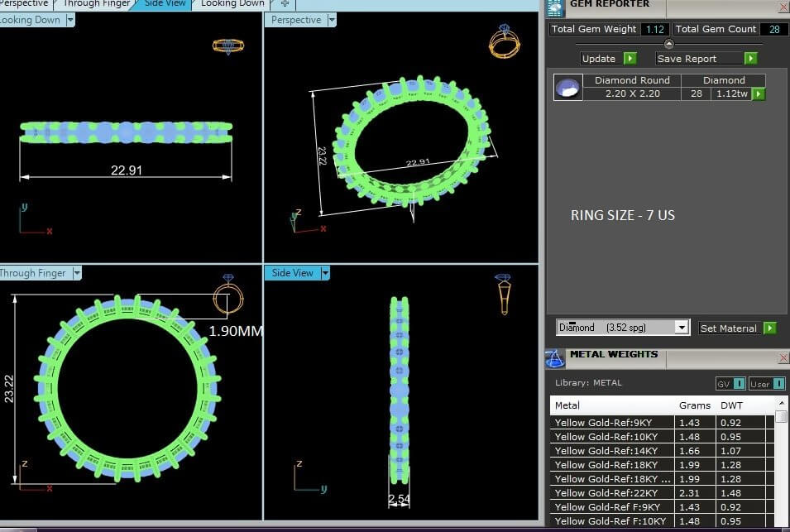Collapse the gem totals section arrow
Viewport: 790px width, 532px height.
(x=669, y=44)
